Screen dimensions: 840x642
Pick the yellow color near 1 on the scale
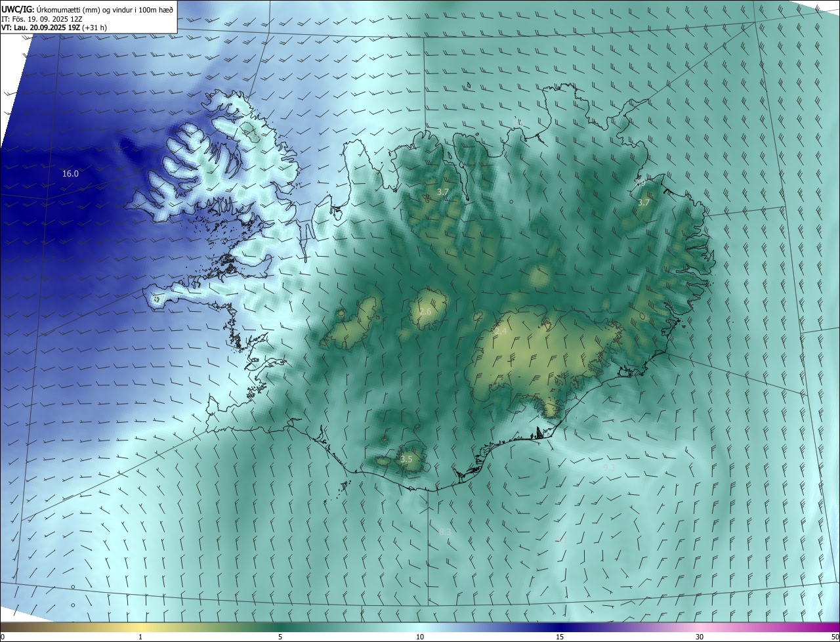(140, 627)
